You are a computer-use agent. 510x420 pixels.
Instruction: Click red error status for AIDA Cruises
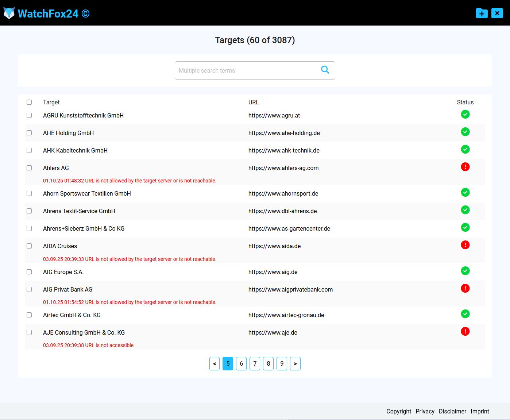click(x=465, y=245)
